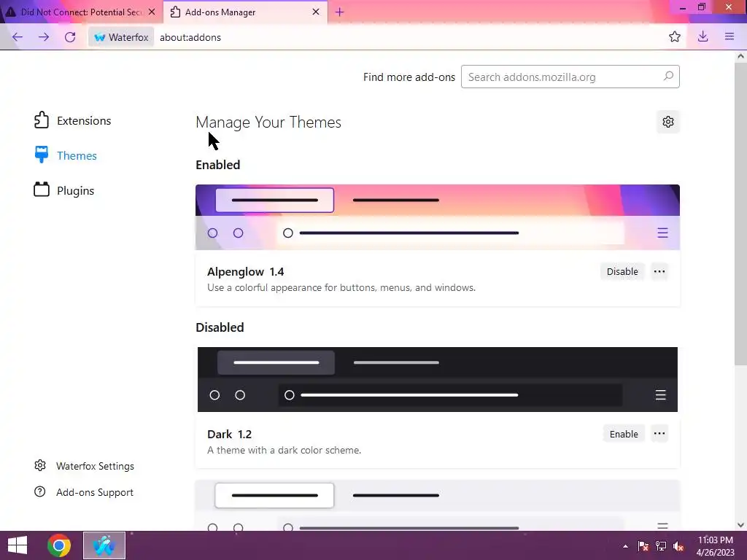Open more options for Dark theme
747x560 pixels.
tap(659, 434)
